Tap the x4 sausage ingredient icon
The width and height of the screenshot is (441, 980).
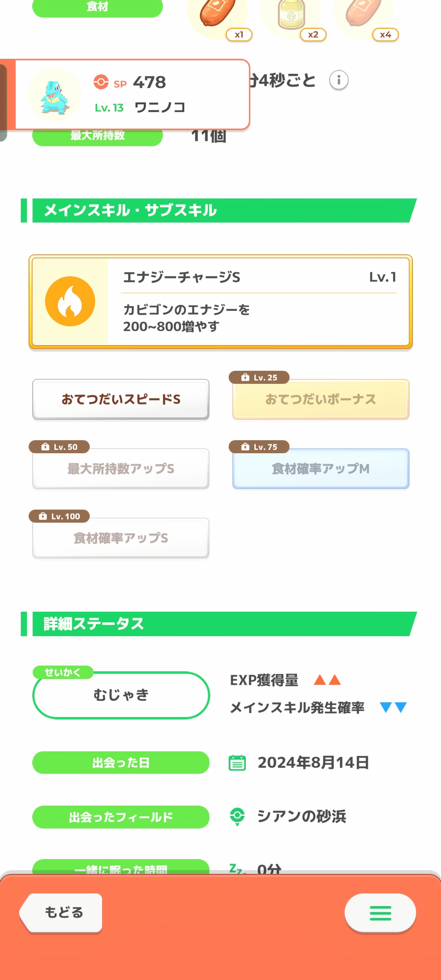[363, 14]
